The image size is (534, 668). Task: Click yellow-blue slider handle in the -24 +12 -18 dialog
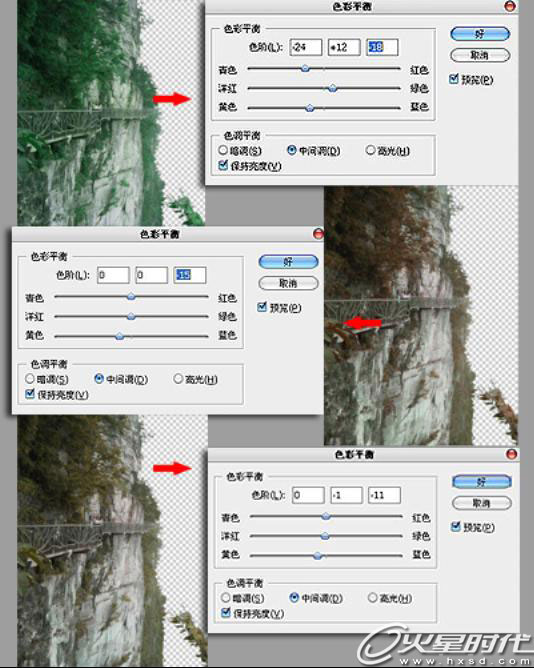[310, 108]
